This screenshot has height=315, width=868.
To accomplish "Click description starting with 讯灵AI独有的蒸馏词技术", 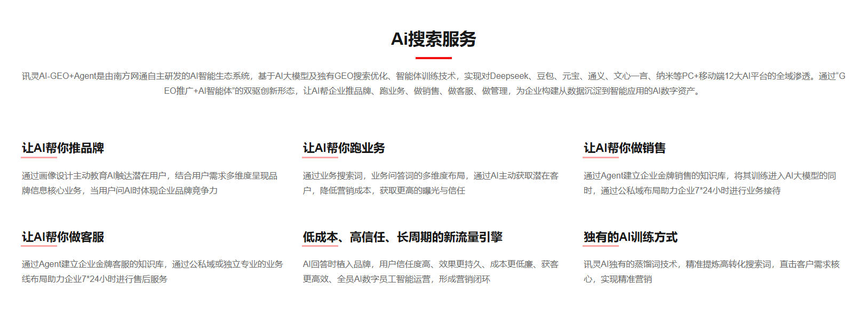I will (x=711, y=271).
